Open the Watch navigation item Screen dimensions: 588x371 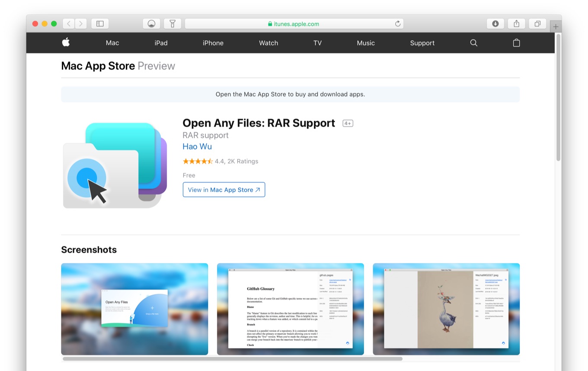[268, 43]
